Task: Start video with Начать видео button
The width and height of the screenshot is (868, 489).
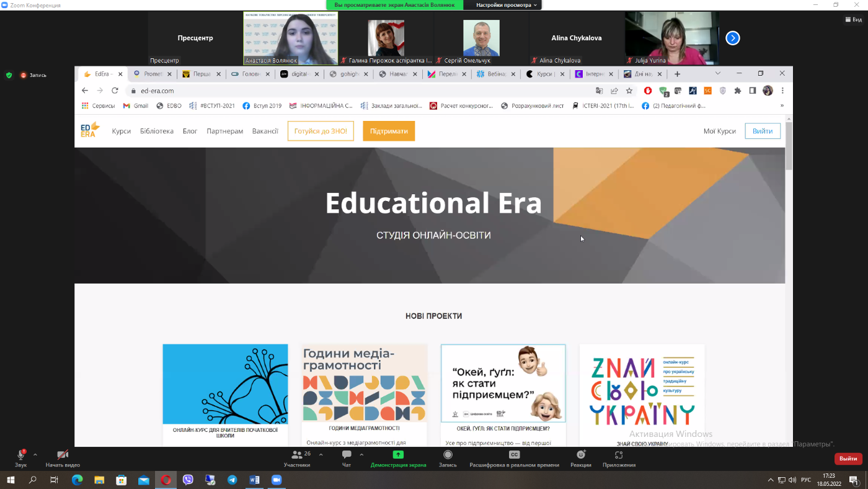Action: (63, 458)
